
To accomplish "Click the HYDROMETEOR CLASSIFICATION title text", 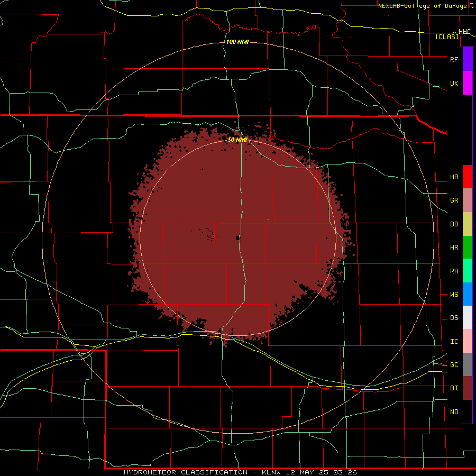I will point(186,472).
